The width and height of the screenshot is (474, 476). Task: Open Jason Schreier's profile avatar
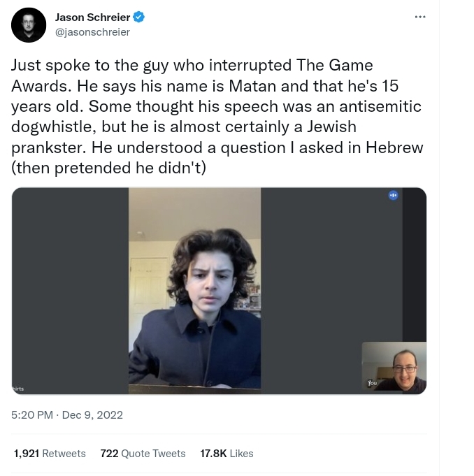pos(29,25)
